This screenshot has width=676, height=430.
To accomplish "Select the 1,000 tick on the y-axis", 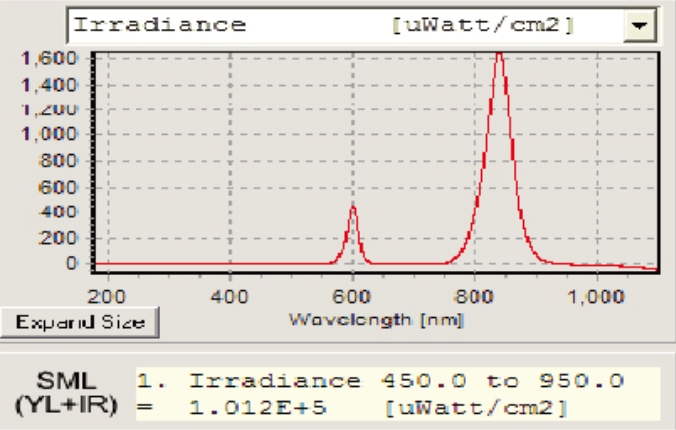I will (49, 135).
